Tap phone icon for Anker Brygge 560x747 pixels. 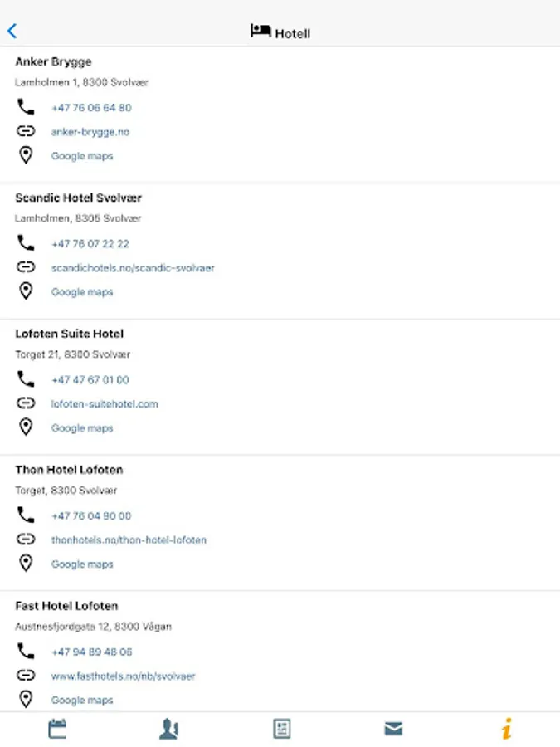(x=26, y=107)
